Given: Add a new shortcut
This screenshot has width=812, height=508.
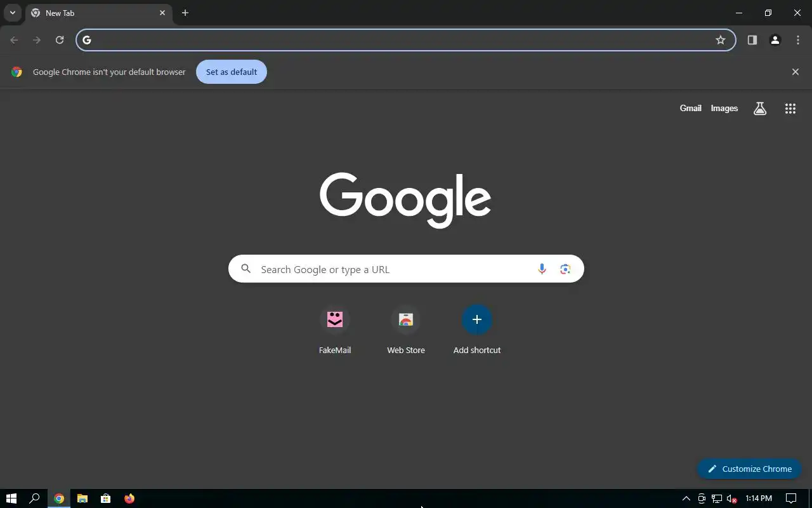Looking at the screenshot, I should [x=477, y=330].
